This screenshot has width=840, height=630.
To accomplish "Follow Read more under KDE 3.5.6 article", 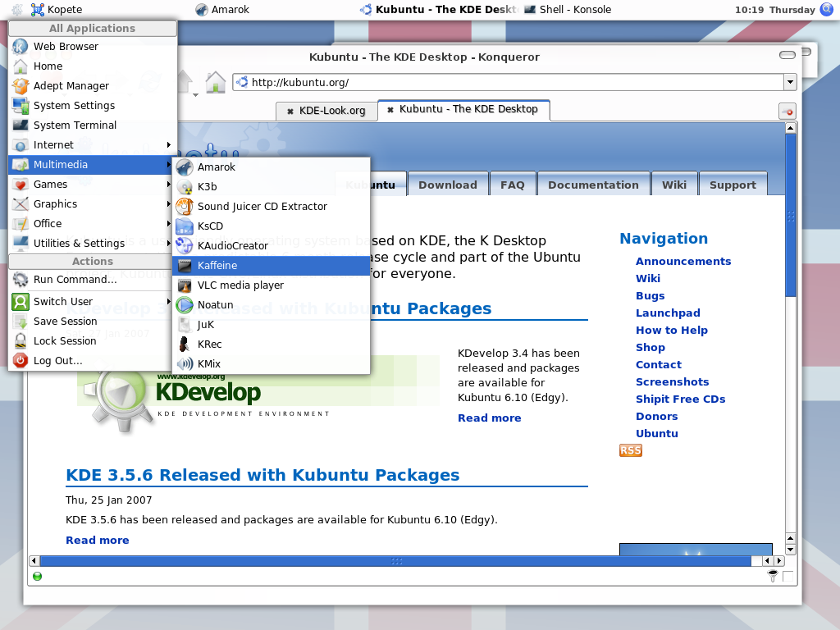I will click(98, 540).
